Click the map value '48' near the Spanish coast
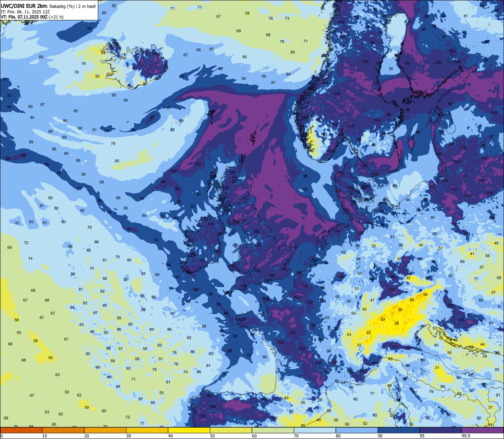 (x=303, y=426)
